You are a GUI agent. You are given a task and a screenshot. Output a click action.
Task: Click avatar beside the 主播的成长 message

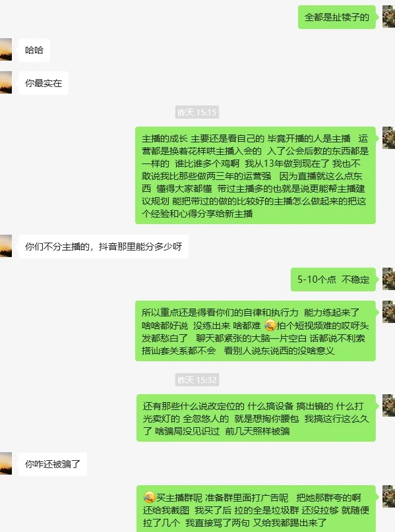pyautogui.click(x=388, y=138)
